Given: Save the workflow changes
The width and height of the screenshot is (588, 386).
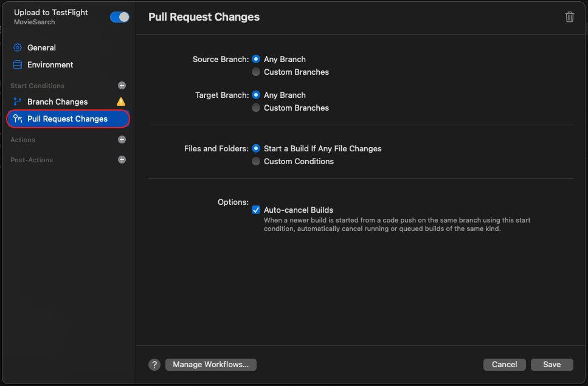Looking at the screenshot, I should pyautogui.click(x=552, y=365).
